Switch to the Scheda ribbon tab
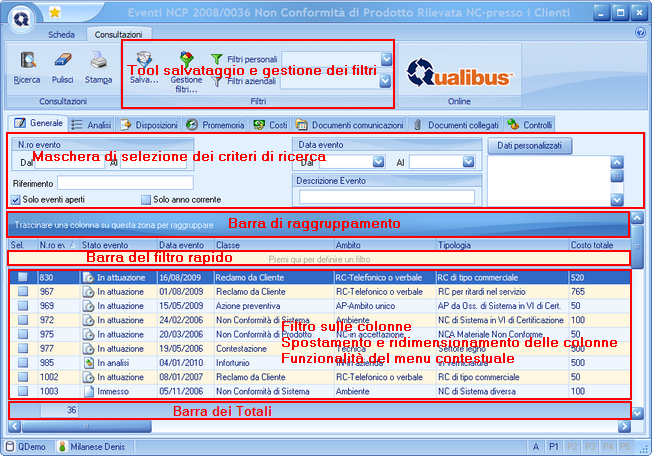This screenshot has height=456, width=652. pos(61,33)
